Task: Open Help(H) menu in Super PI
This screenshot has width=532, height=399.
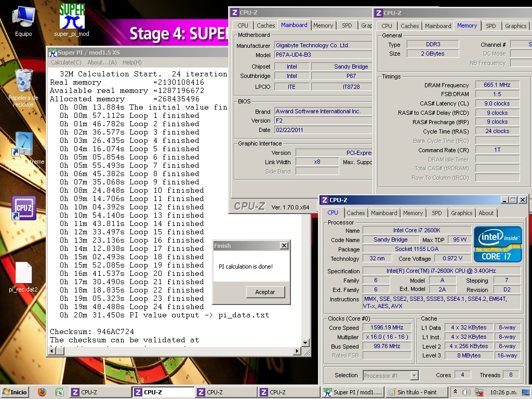Action: point(132,62)
